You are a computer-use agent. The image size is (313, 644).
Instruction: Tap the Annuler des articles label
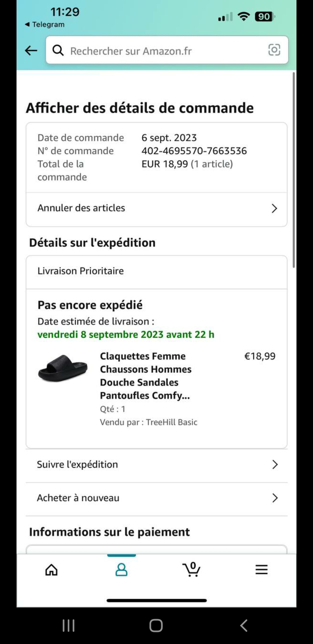pyautogui.click(x=81, y=208)
